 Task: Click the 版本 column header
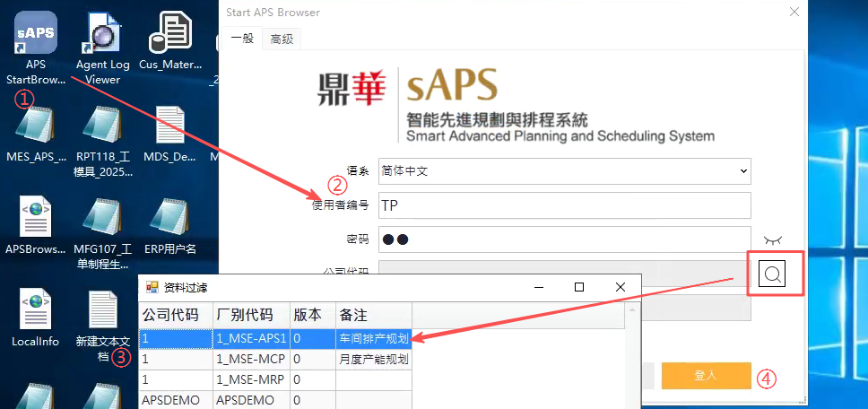313,315
